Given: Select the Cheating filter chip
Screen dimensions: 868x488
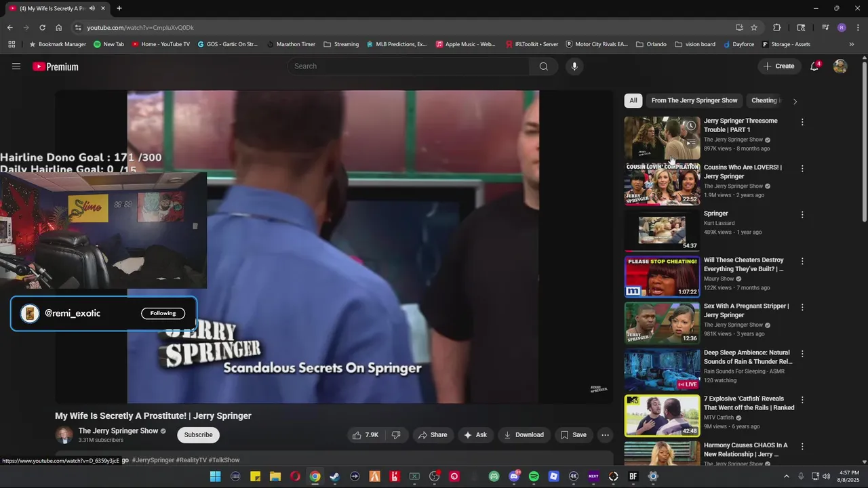Looking at the screenshot, I should tap(765, 100).
